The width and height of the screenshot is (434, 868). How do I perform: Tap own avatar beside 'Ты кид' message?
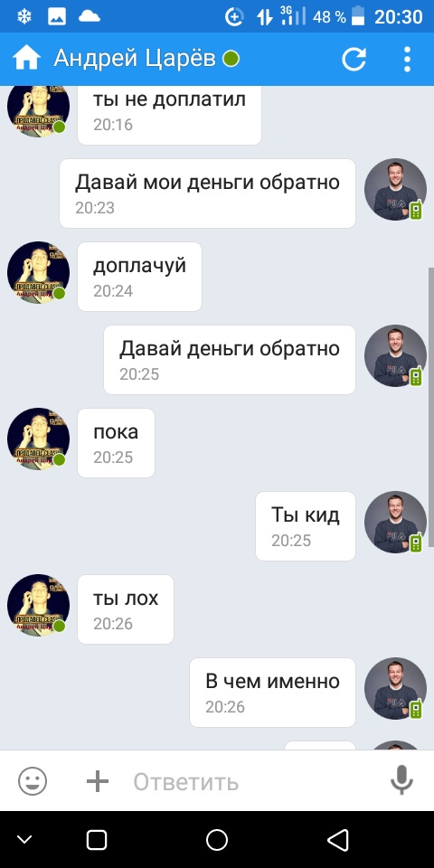coord(395,522)
